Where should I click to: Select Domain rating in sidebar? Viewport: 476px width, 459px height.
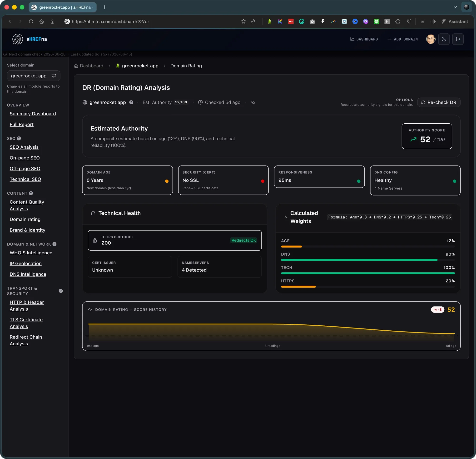tap(25, 219)
